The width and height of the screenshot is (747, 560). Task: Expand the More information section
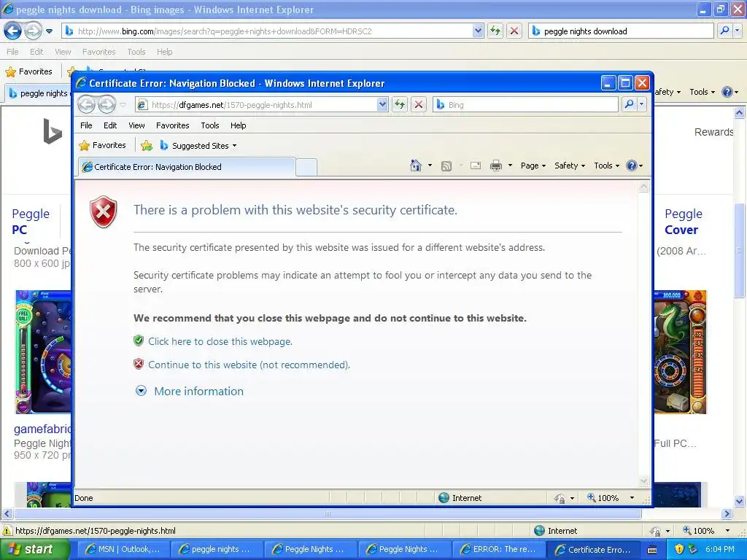pyautogui.click(x=141, y=391)
